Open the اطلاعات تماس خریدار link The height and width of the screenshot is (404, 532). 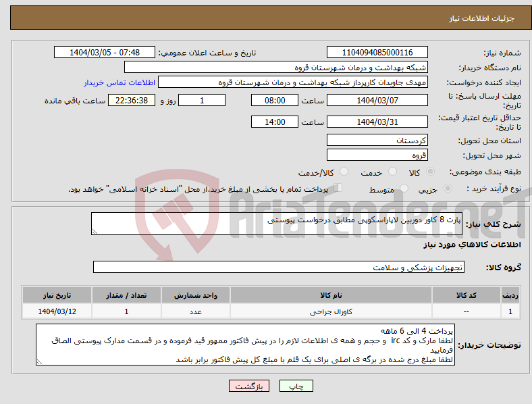click(x=119, y=82)
